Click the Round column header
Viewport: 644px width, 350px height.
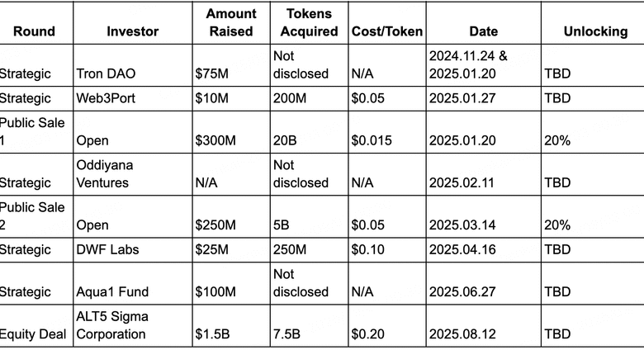tap(35, 31)
